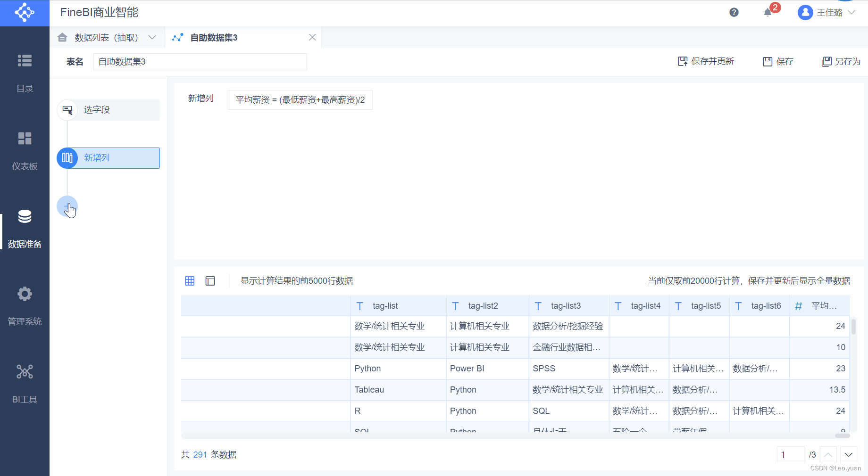Select the SQL cell in tag-list3

[569, 411]
